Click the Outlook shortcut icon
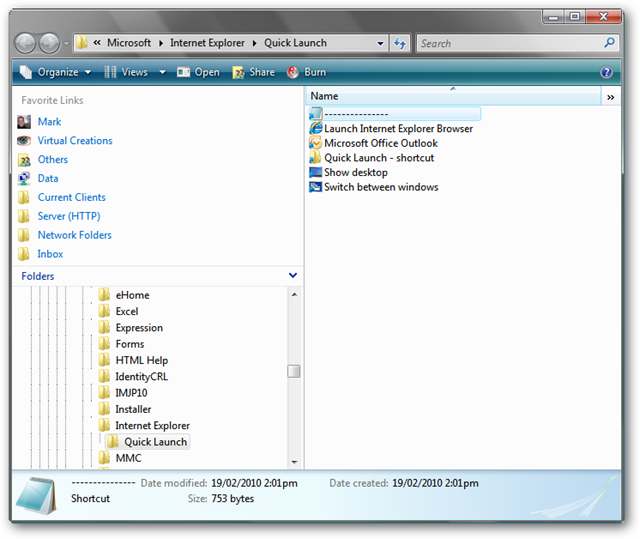 316,143
